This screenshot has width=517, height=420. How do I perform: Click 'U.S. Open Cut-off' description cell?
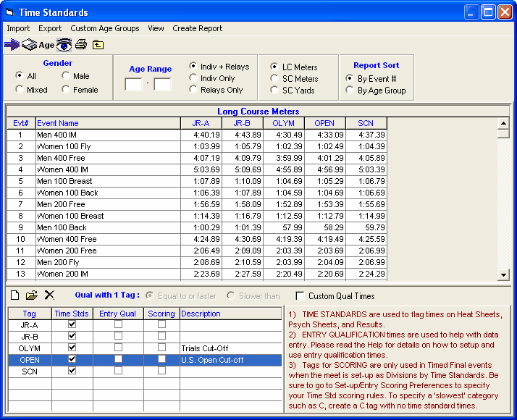[x=231, y=360]
